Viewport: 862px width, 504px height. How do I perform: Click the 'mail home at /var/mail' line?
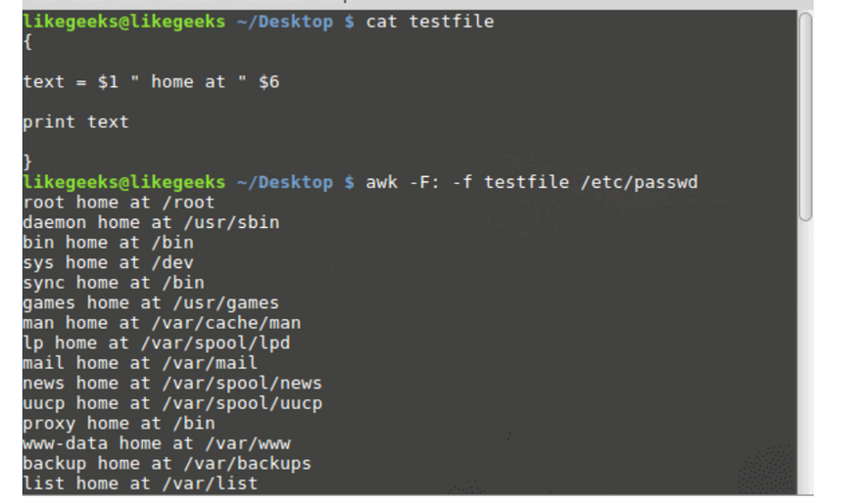pos(139,363)
